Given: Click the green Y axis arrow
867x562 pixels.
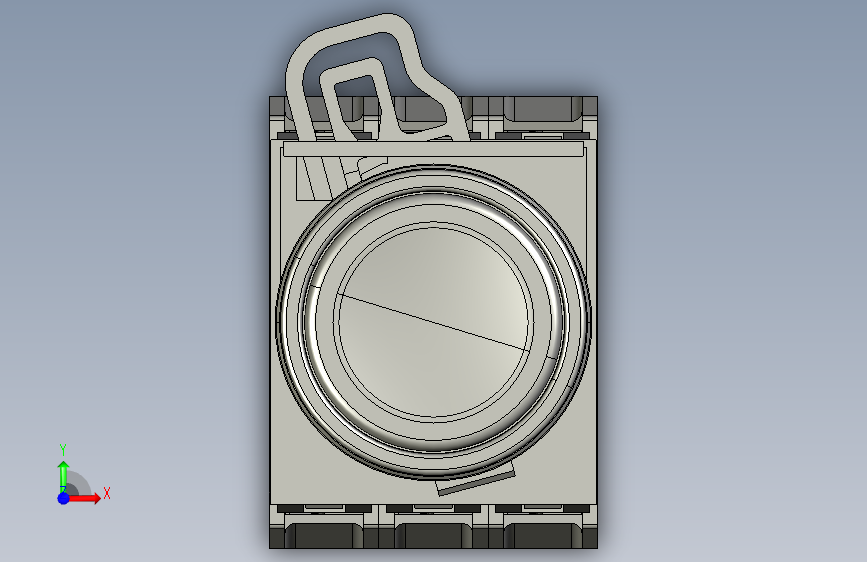Looking at the screenshot, I should (x=63, y=477).
